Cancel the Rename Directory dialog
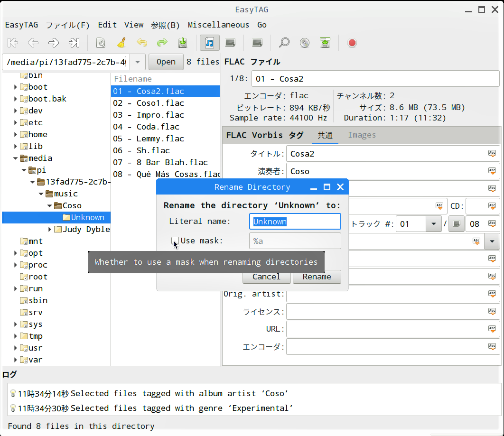The height and width of the screenshot is (436, 504). point(266,277)
